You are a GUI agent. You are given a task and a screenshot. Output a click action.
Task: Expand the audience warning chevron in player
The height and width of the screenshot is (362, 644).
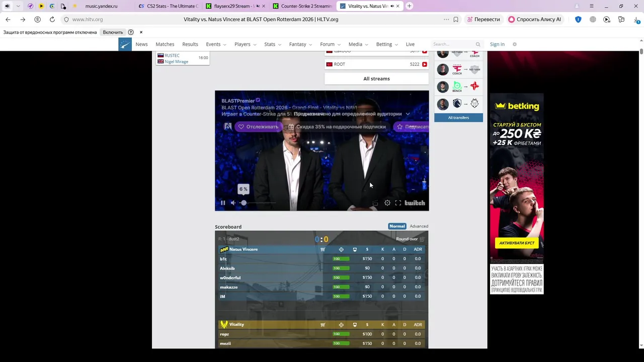click(x=408, y=114)
